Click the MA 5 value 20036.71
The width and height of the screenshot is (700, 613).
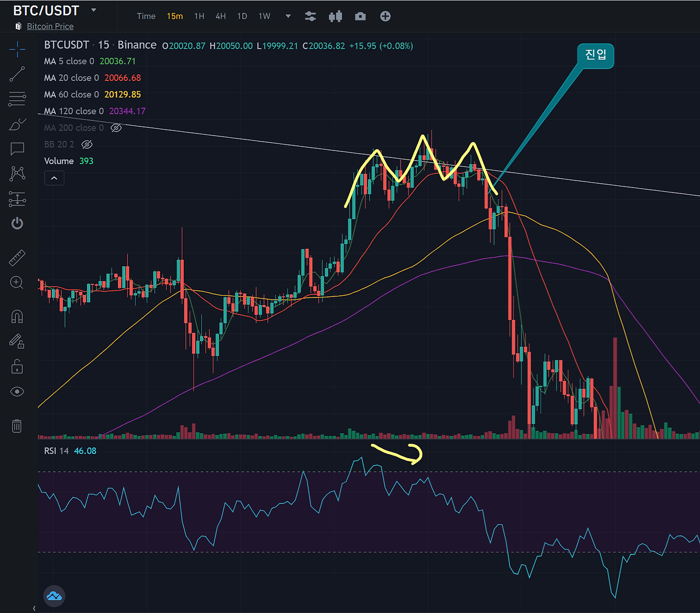click(118, 61)
